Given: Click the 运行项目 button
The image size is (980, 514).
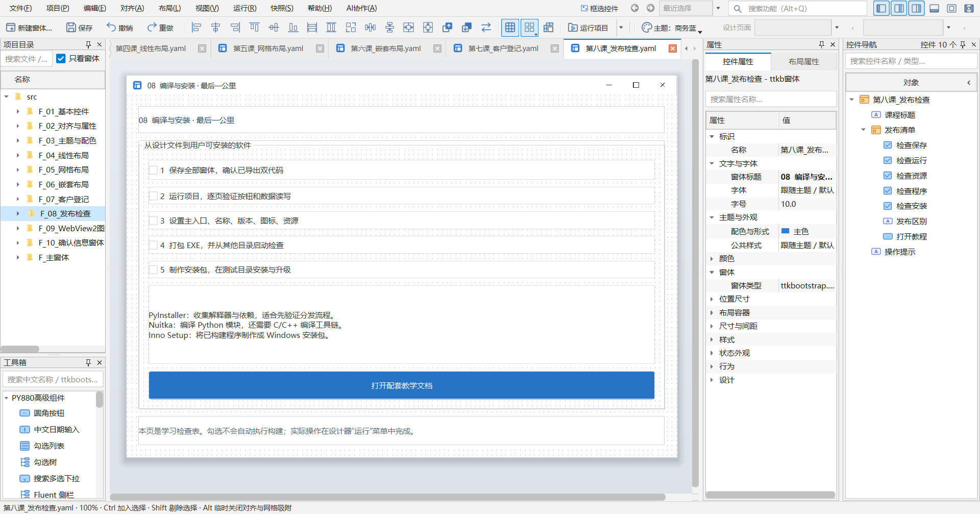Looking at the screenshot, I should pos(589,28).
